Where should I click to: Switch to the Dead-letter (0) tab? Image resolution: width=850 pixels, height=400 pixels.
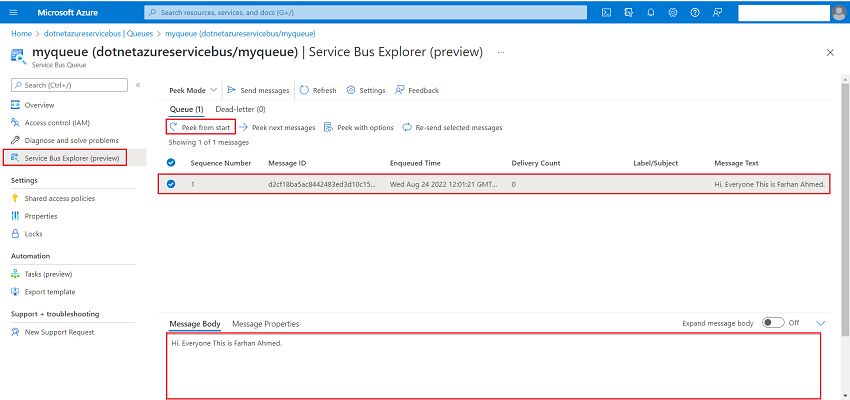pos(240,109)
